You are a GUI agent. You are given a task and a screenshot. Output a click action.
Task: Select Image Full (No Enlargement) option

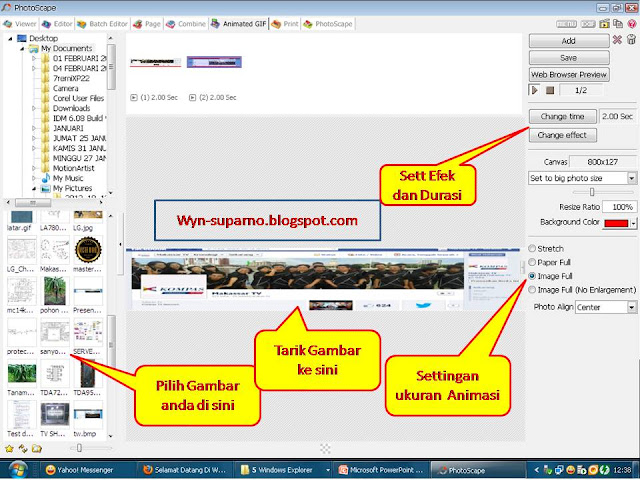[x=532, y=290]
